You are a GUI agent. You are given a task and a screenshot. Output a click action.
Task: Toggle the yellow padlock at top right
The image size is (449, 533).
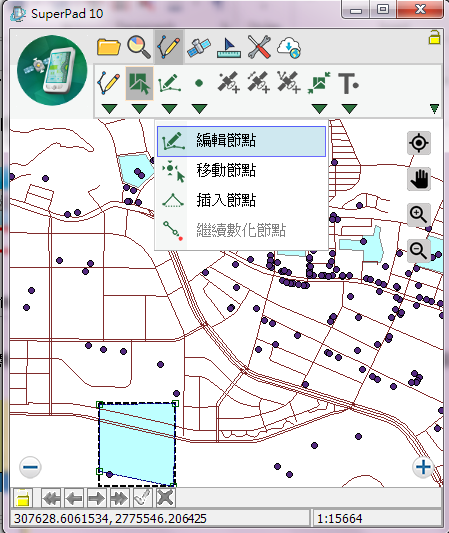point(434,37)
